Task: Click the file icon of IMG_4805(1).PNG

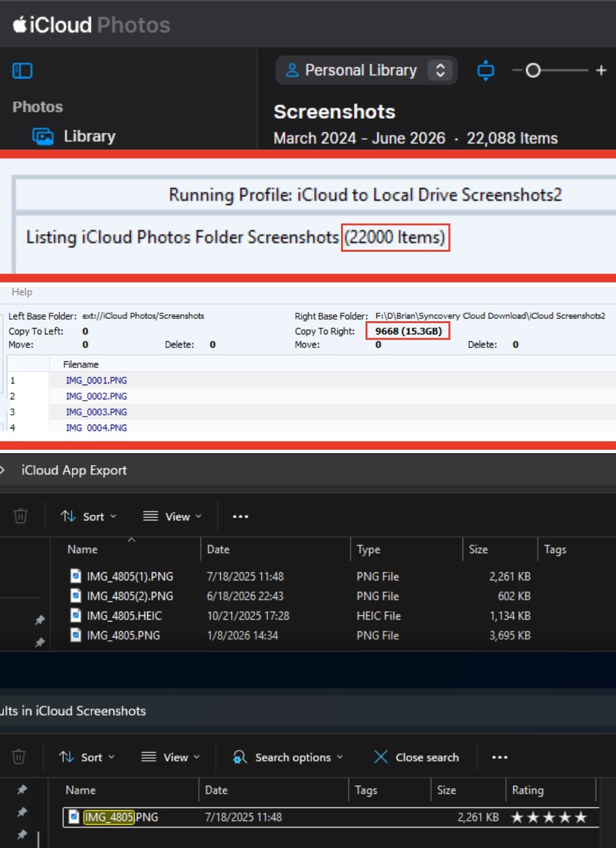Action: click(76, 576)
